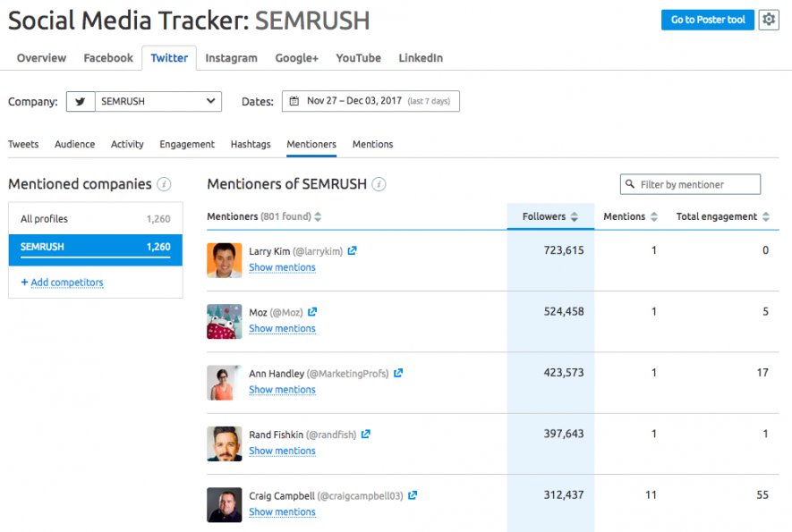Open Moz external profile link icon
Screen dimensions: 792x532
[312, 312]
